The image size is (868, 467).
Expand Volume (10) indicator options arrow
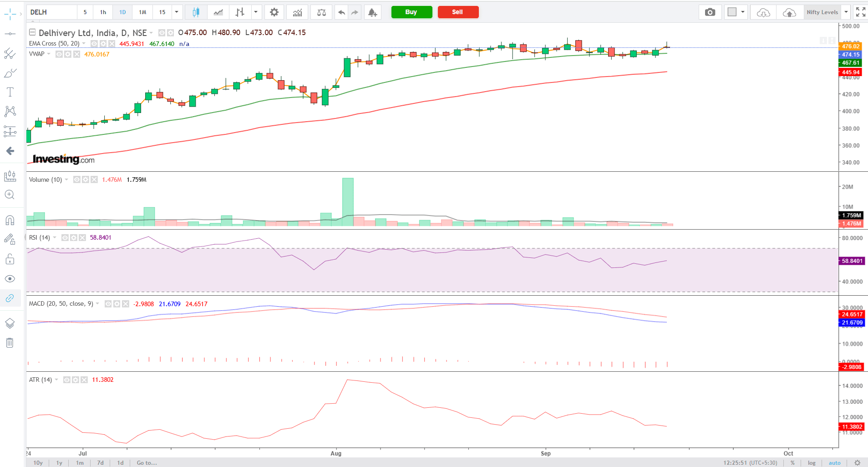(66, 180)
